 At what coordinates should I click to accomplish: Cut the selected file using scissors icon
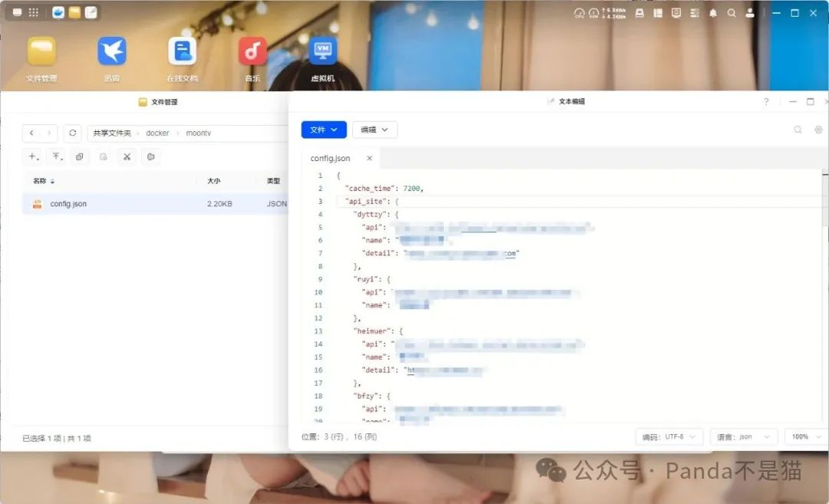tap(126, 156)
